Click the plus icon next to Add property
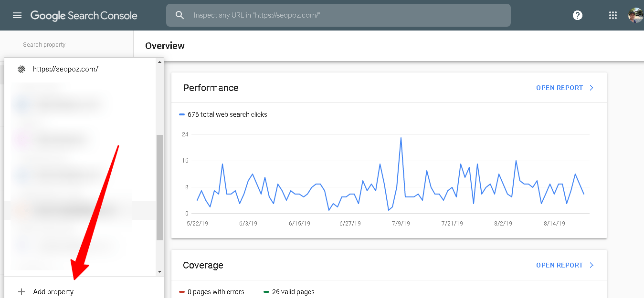Screen dimensions: 644x298 21,291
